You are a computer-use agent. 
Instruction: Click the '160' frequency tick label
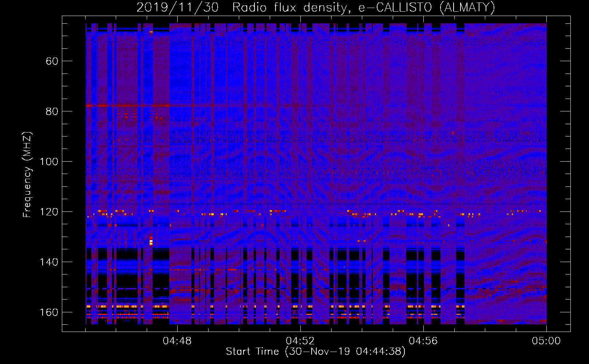tap(49, 312)
